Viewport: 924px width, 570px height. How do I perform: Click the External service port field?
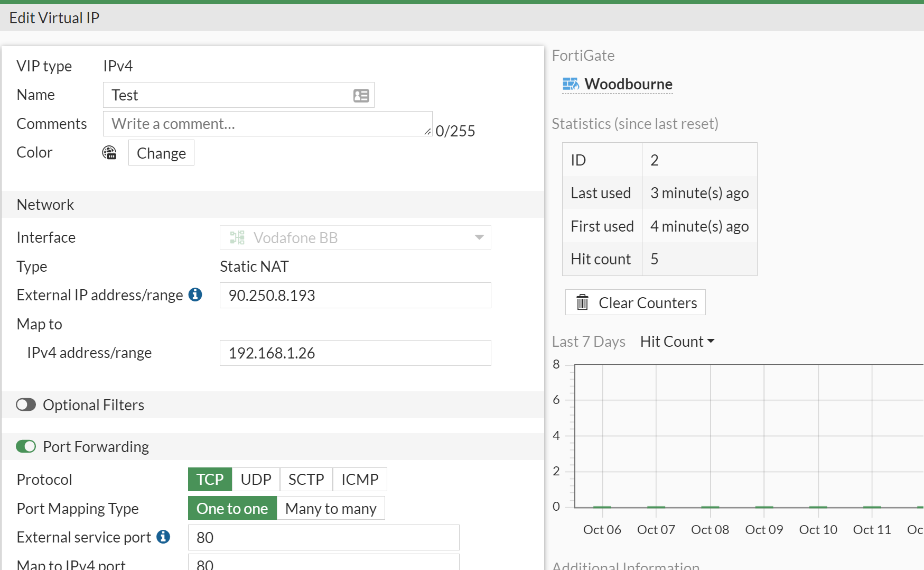[324, 537]
